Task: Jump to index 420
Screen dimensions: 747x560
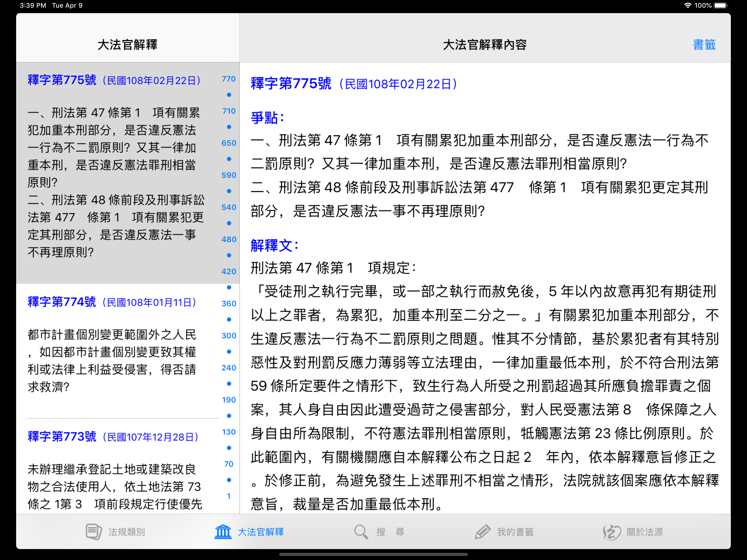Action: [229, 272]
